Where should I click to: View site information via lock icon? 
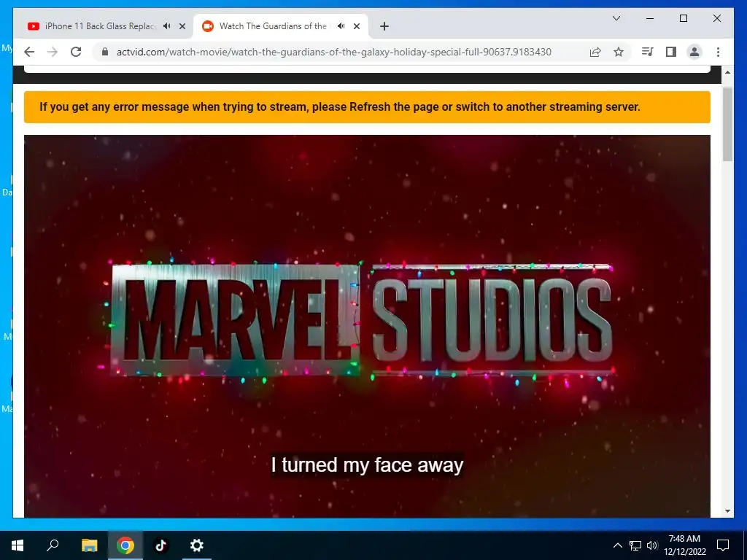click(105, 52)
